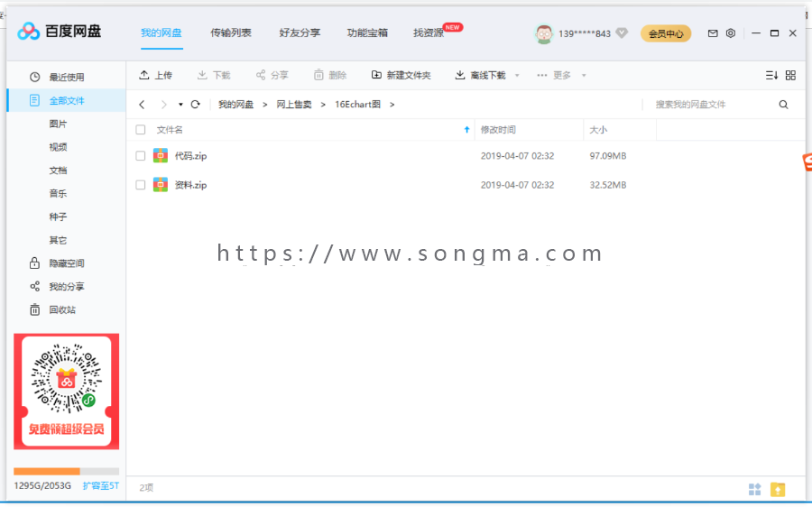812x507 pixels.
Task: Click account name 139*****843
Action: tap(585, 33)
